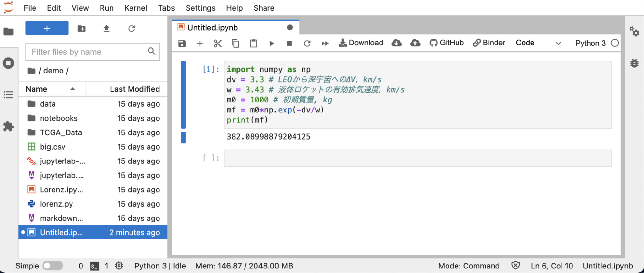Image resolution: width=644 pixels, height=273 pixels.
Task: Click the kernel status circle indicator
Action: (x=615, y=43)
